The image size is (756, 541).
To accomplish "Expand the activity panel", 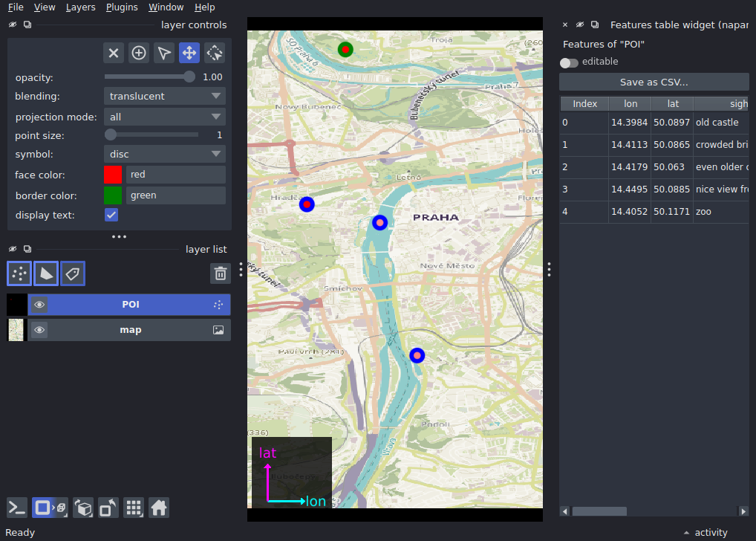I will coord(706,532).
